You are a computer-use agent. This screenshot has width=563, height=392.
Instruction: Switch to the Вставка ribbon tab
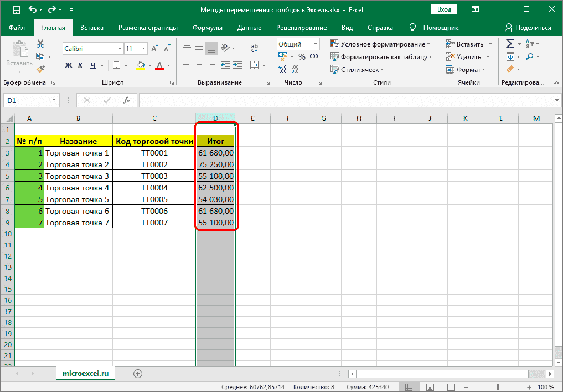click(92, 27)
